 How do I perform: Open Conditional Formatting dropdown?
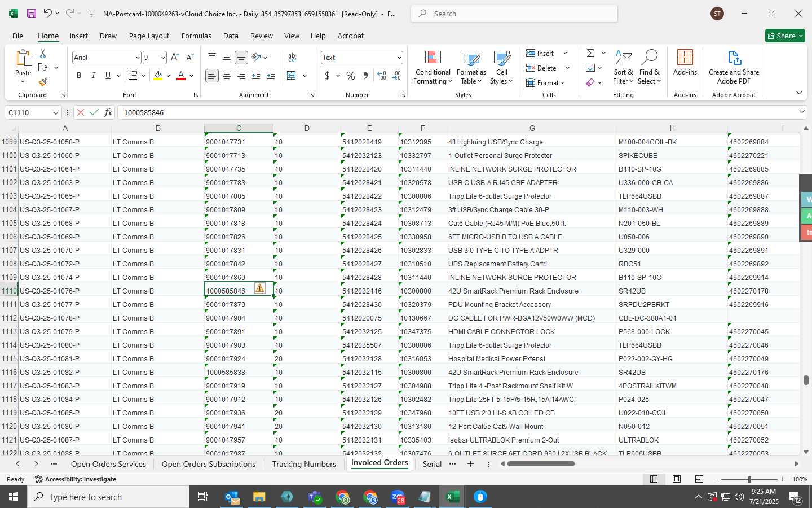click(433, 67)
